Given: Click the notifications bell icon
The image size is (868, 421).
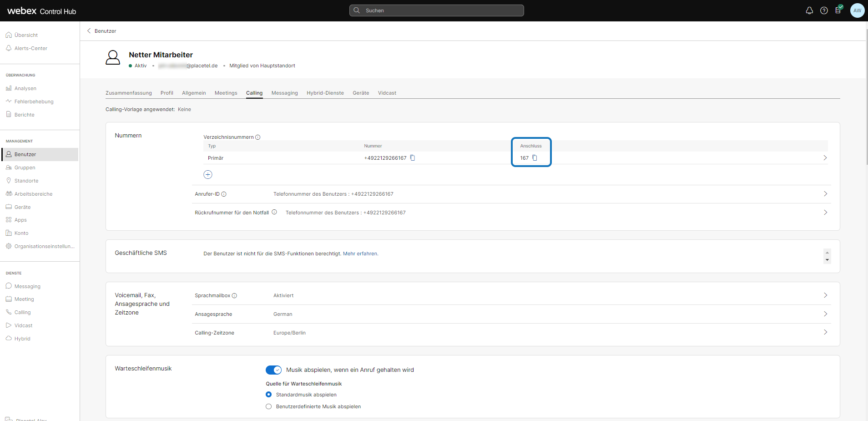Looking at the screenshot, I should tap(809, 10).
